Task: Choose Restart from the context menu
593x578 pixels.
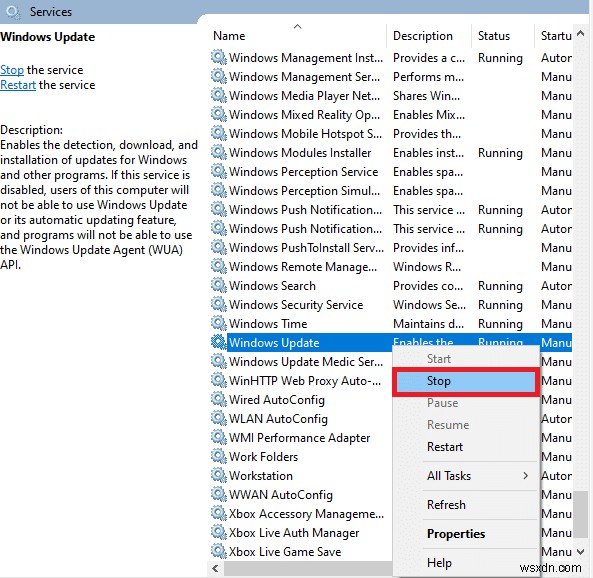Action: click(x=465, y=447)
